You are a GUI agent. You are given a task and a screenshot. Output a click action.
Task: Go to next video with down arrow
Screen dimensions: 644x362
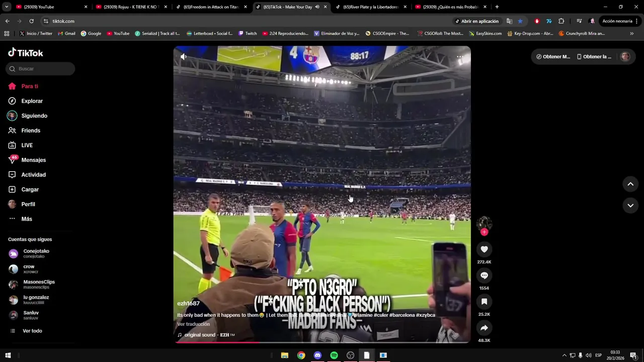click(x=630, y=205)
